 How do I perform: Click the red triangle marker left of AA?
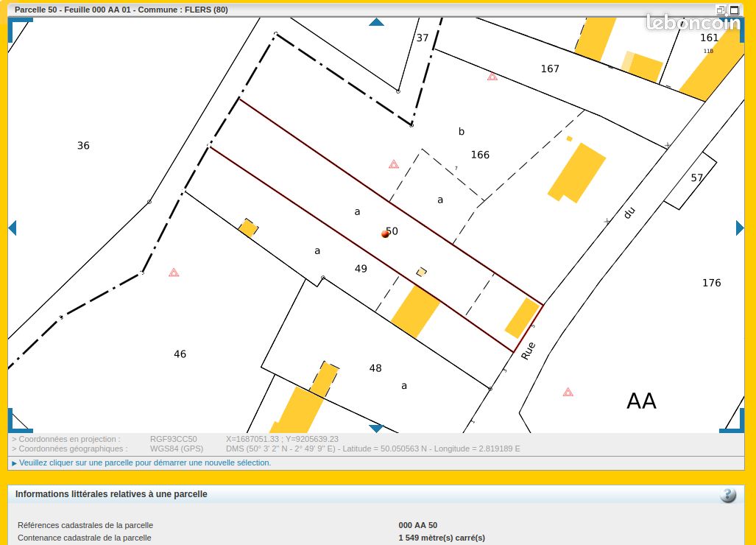(x=568, y=392)
